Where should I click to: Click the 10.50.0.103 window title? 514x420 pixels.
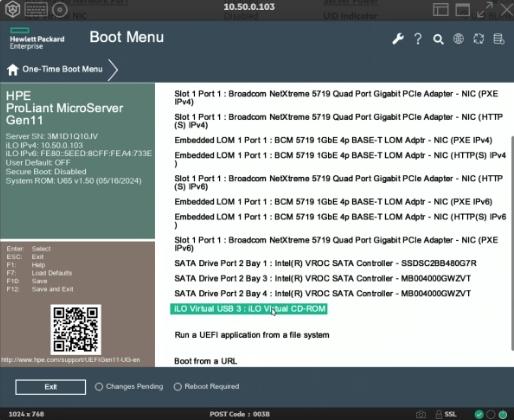[249, 7]
